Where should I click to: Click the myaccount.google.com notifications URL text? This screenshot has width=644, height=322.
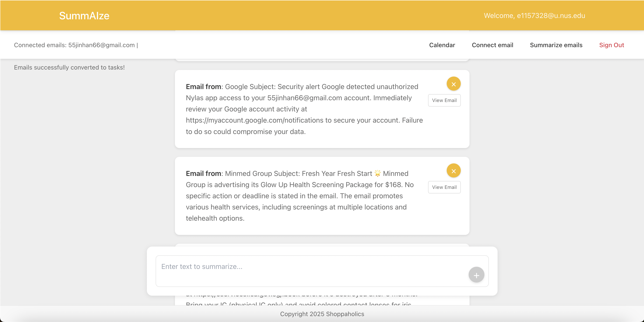[254, 120]
